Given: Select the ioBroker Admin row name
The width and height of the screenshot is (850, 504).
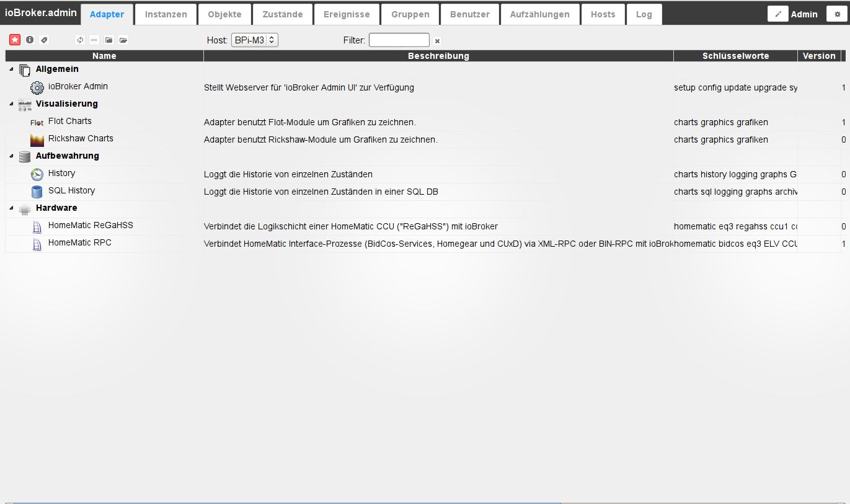Looking at the screenshot, I should (78, 86).
